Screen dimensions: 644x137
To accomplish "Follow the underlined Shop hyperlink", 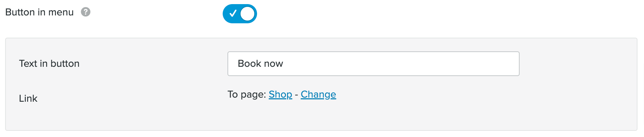I will click(x=280, y=95).
